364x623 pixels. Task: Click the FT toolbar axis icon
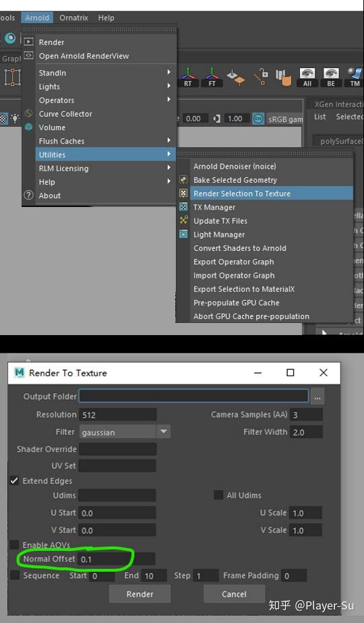212,77
